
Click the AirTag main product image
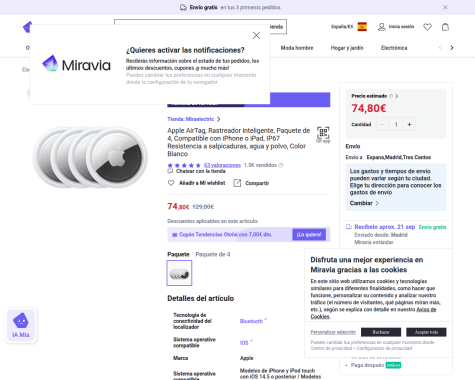(x=90, y=157)
